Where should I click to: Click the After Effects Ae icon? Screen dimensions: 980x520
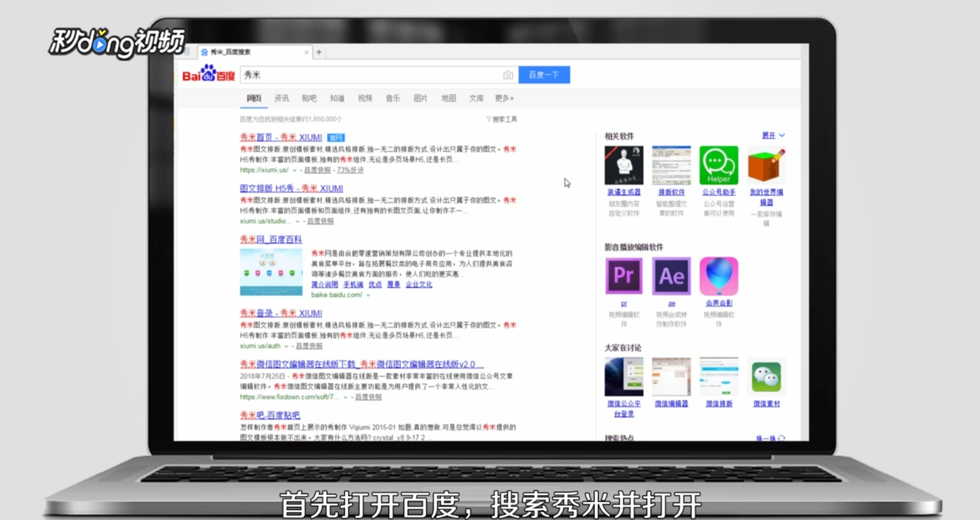tap(671, 277)
